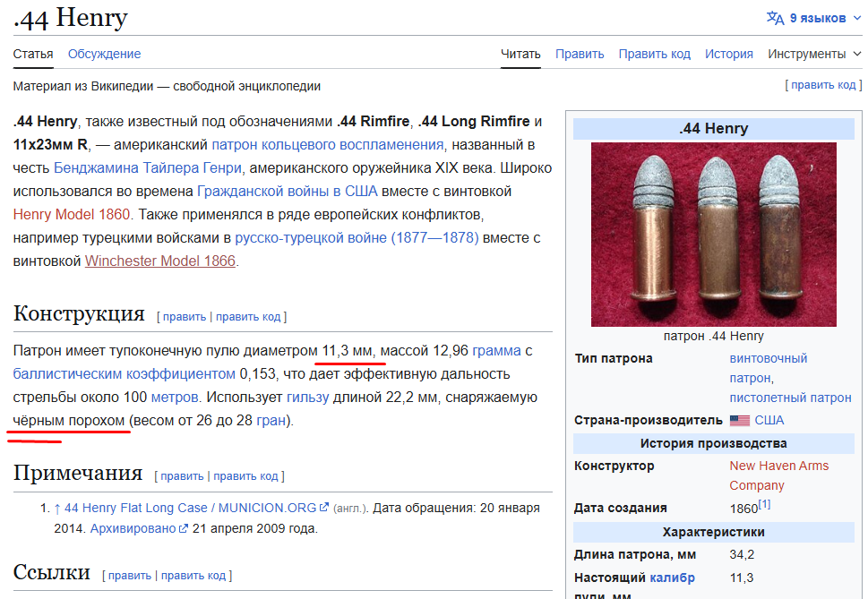The image size is (868, 599).
Task: Open the Бенджамина Тайлера Генри link
Action: (148, 168)
